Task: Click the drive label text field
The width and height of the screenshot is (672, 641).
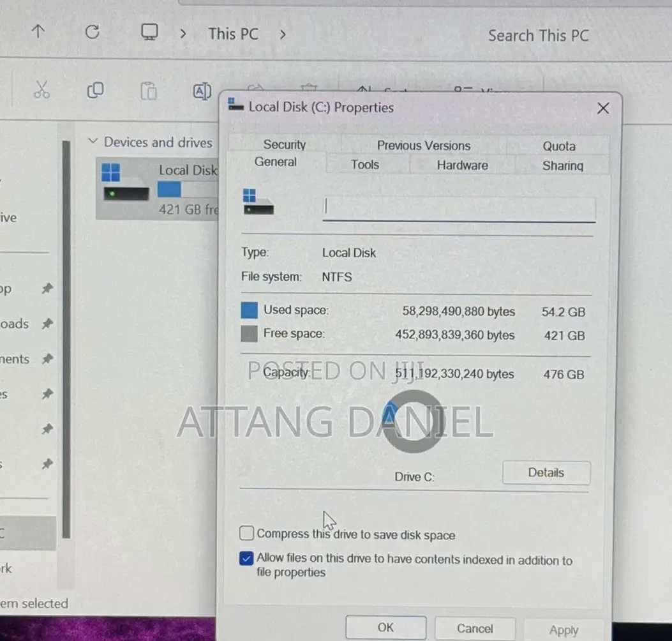Action: point(459,209)
